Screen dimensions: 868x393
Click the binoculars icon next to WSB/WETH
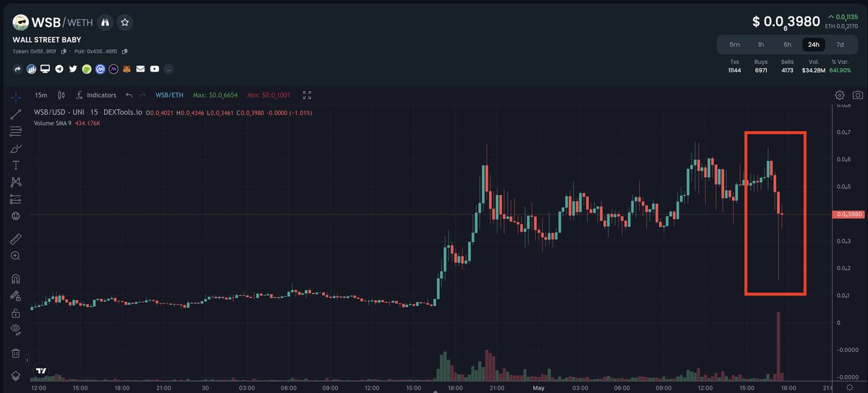click(x=106, y=22)
